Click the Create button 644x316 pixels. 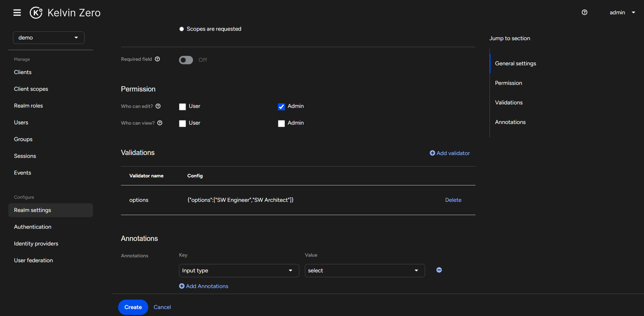[133, 307]
